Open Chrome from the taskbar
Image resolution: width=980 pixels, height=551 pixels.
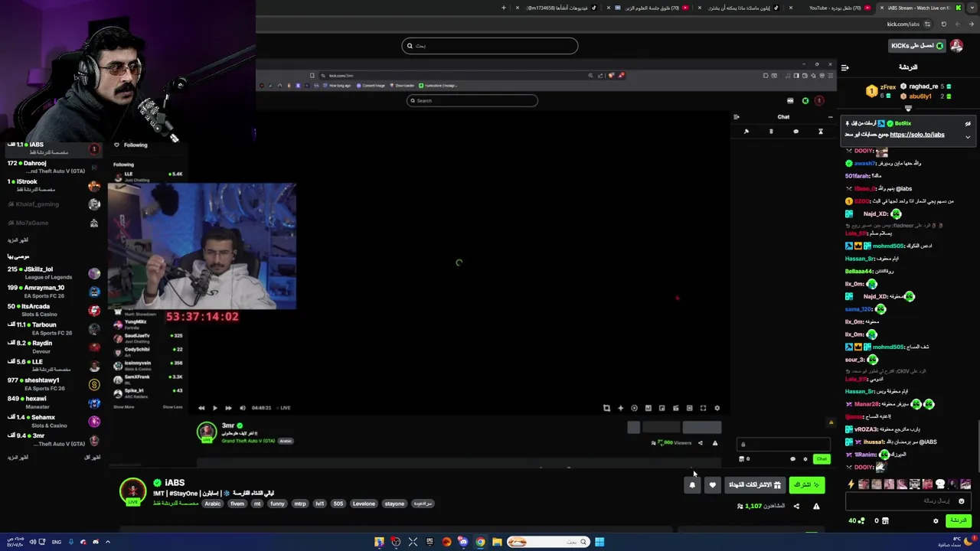pos(480,542)
